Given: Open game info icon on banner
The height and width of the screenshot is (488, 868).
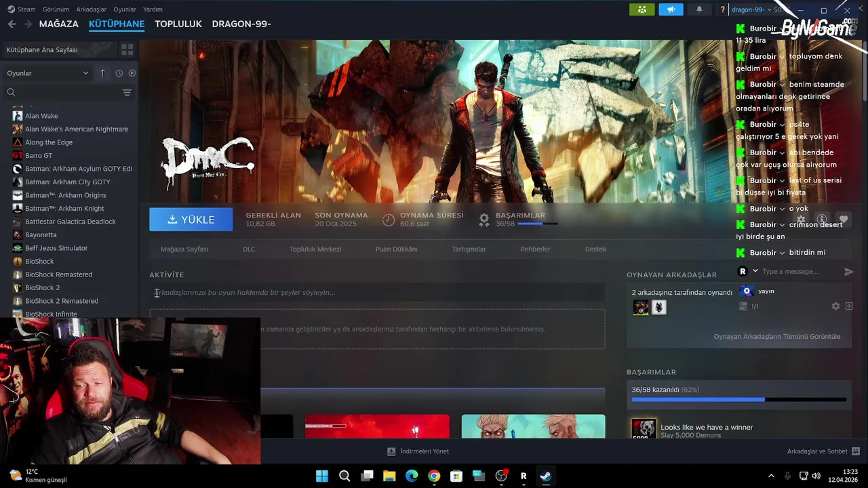Looking at the screenshot, I should coord(822,220).
